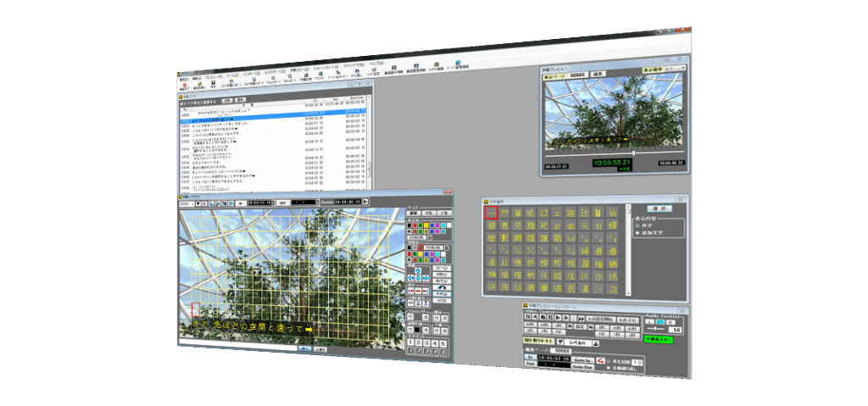Click the blue left arrow move icon
This screenshot has height=406, width=868.
(x=412, y=277)
